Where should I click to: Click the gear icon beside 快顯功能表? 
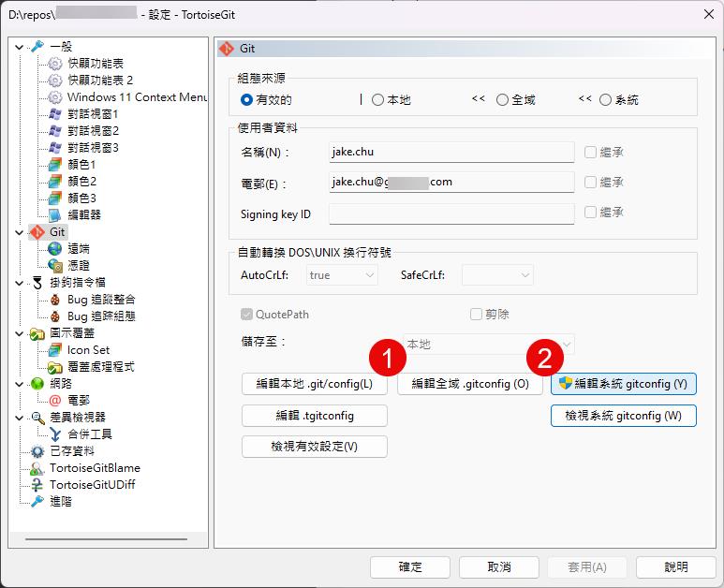[55, 64]
